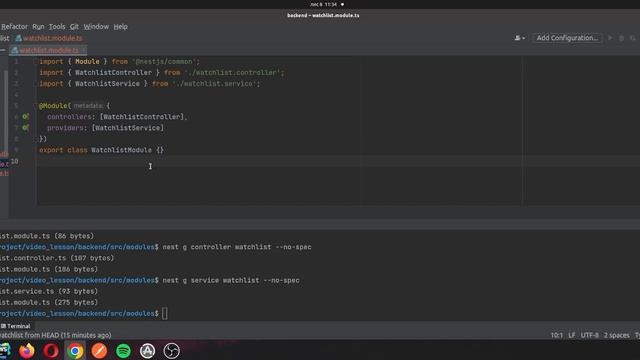Open Firefox from the dock
Screen dimensions: 640x360
click(x=27, y=351)
